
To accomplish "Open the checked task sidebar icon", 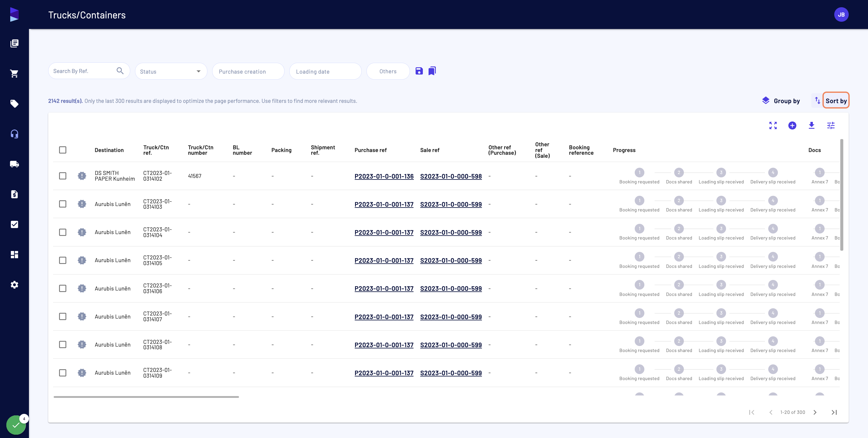I will tap(14, 224).
